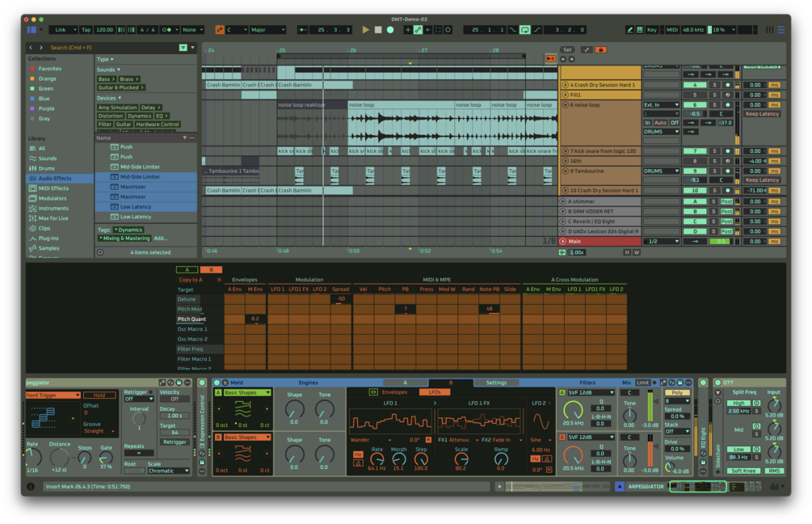The image size is (812, 524).
Task: Jump to previous locator arrow
Action: [563, 59]
